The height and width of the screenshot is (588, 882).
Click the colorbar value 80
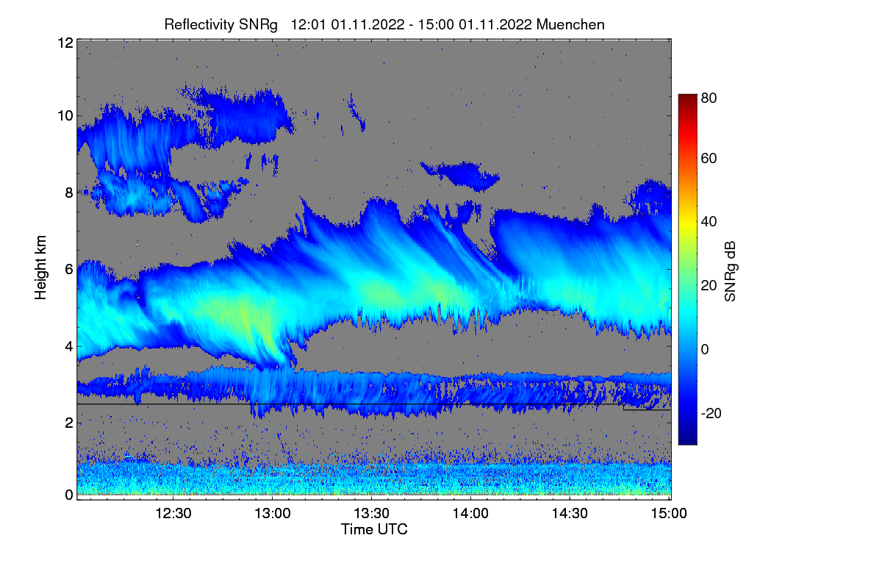(x=709, y=96)
